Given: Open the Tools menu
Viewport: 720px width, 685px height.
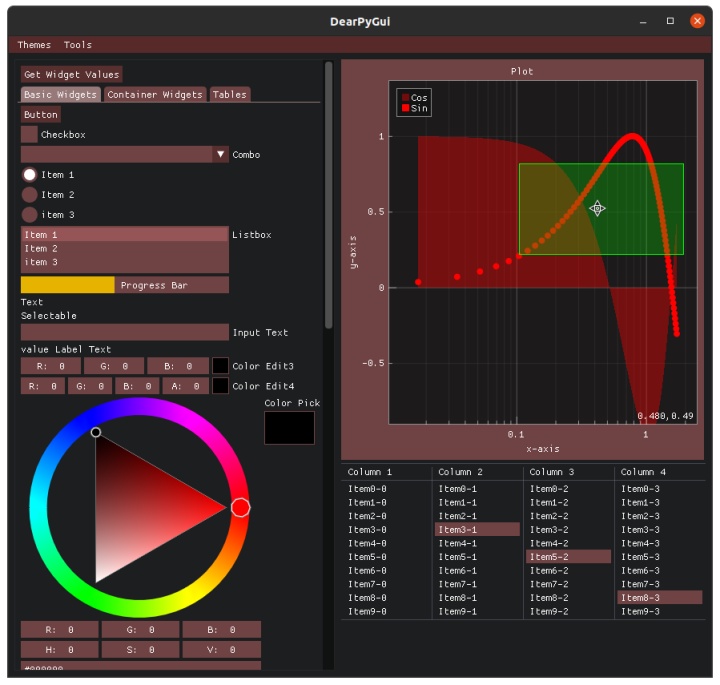Looking at the screenshot, I should tap(78, 45).
